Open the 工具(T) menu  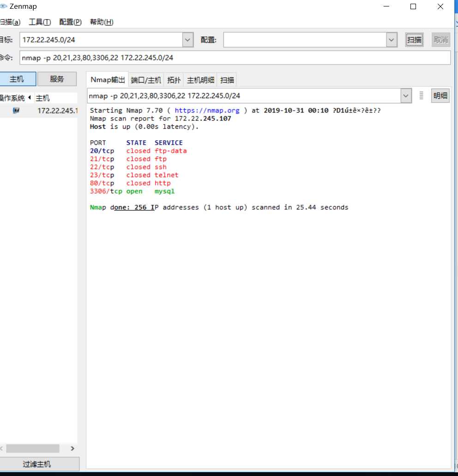point(40,22)
